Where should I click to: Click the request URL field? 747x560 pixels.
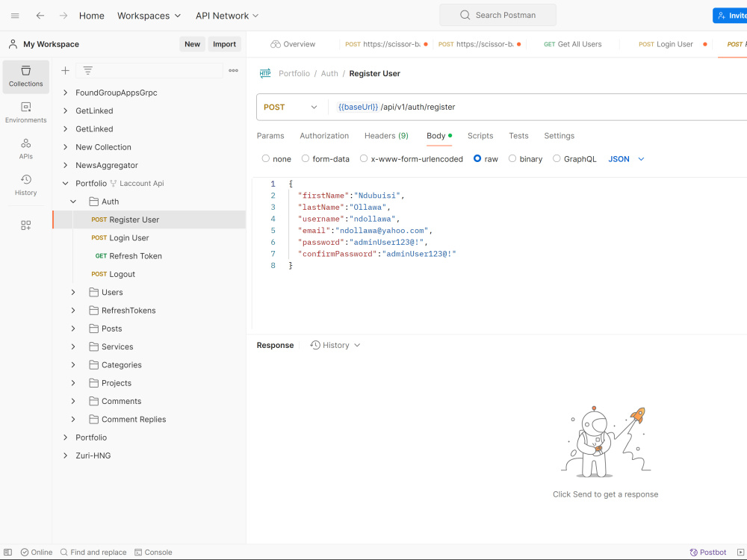tap(539, 107)
